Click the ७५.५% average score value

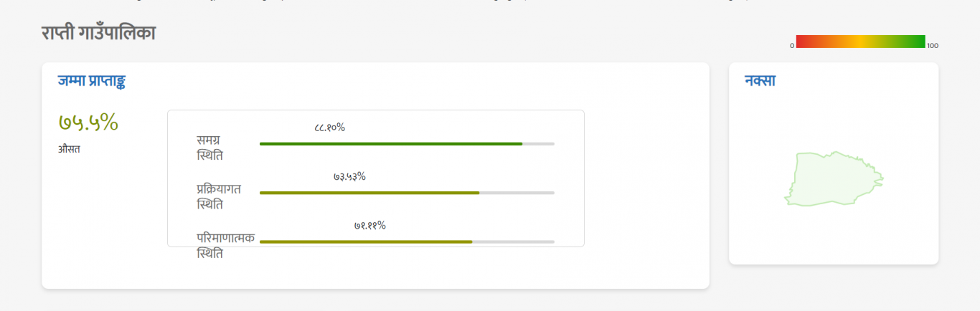click(x=88, y=123)
